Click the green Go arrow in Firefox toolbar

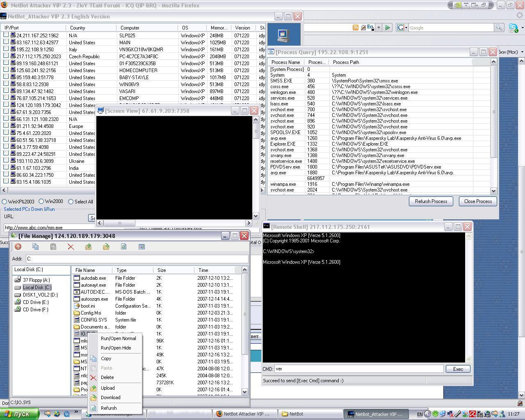click(388, 27)
